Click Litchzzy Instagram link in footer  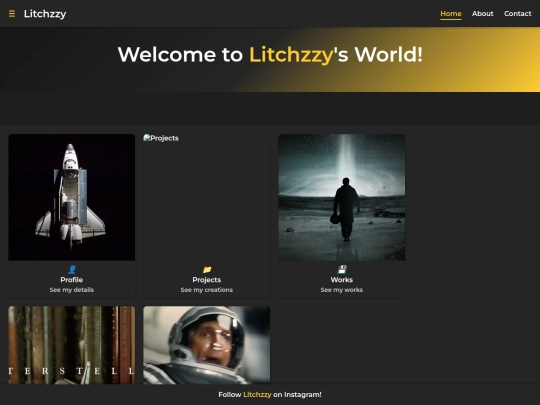click(257, 395)
